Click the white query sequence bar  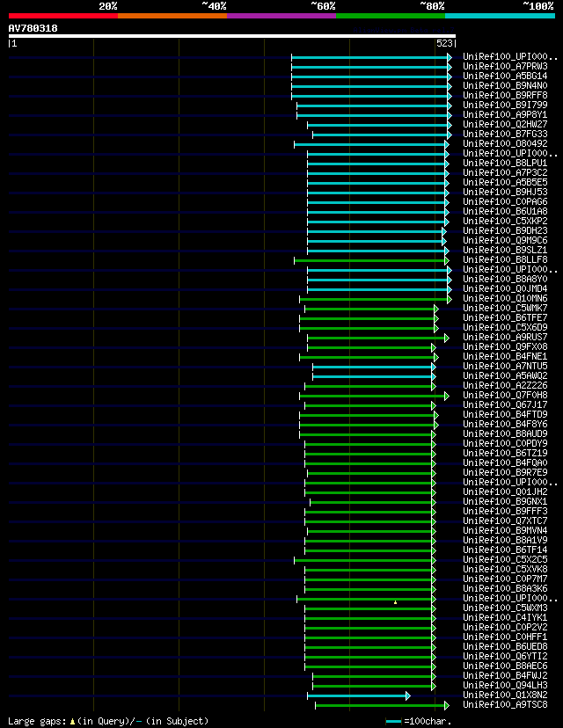[x=231, y=36]
